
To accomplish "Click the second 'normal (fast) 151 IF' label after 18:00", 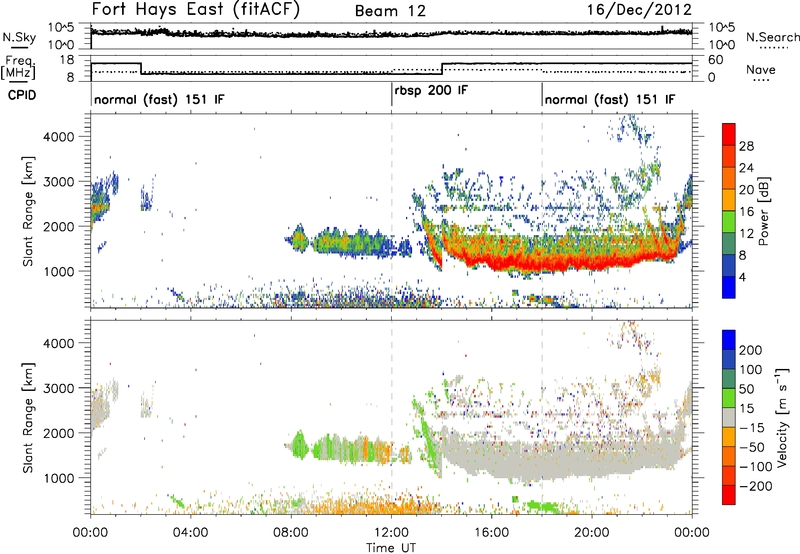I will tap(610, 99).
